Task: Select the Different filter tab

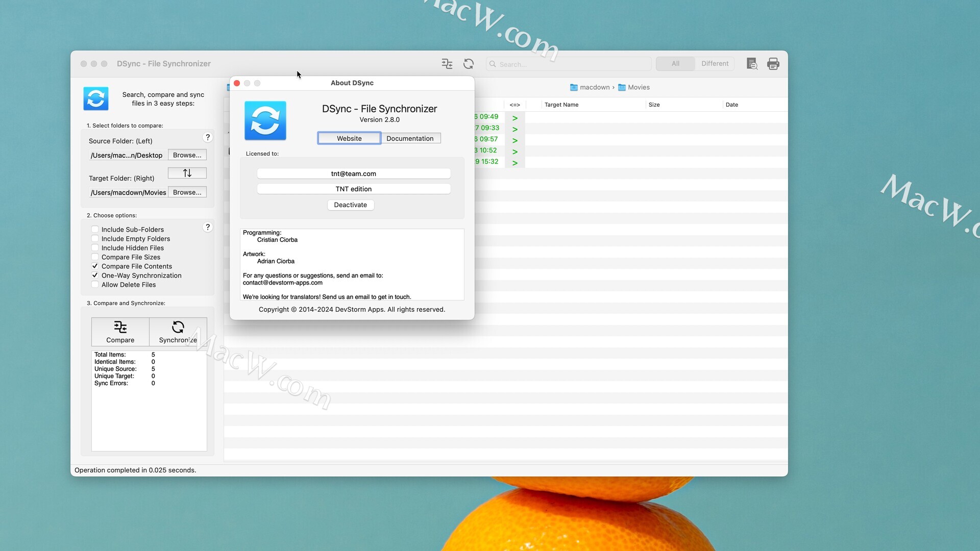Action: [x=715, y=64]
